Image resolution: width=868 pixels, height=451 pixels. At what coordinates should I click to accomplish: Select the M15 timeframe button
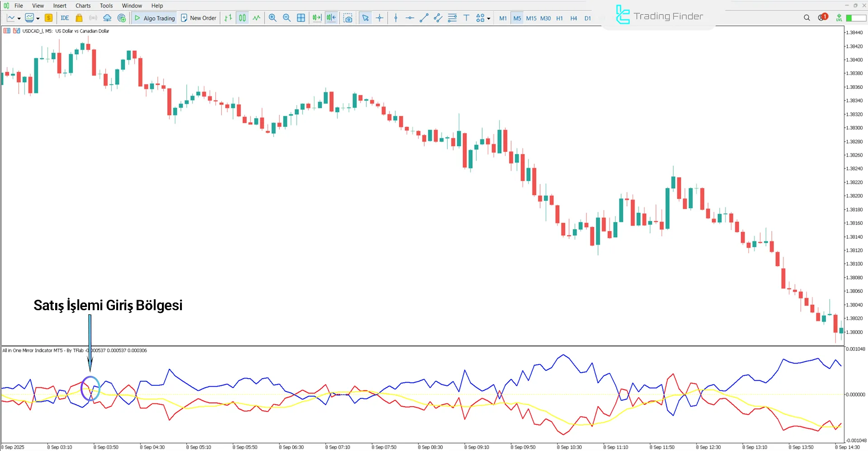531,19
